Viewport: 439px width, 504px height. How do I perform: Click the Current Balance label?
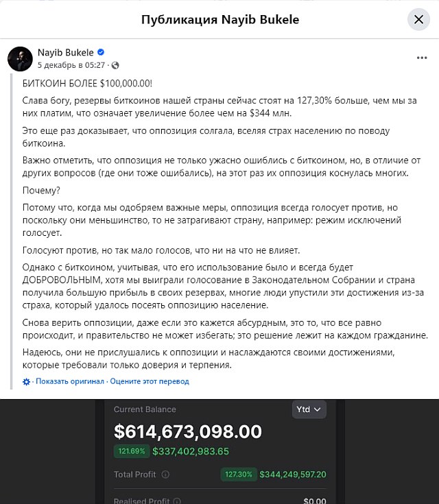(145, 409)
